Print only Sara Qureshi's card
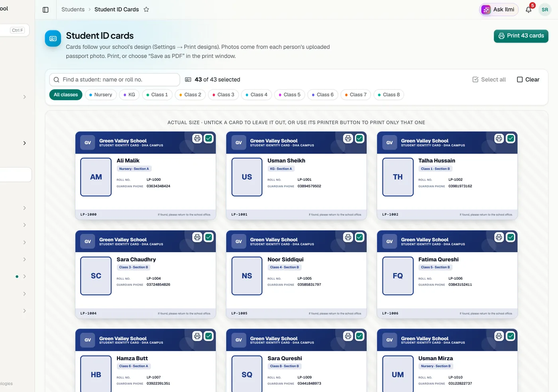Image resolution: width=558 pixels, height=392 pixels. [x=348, y=336]
